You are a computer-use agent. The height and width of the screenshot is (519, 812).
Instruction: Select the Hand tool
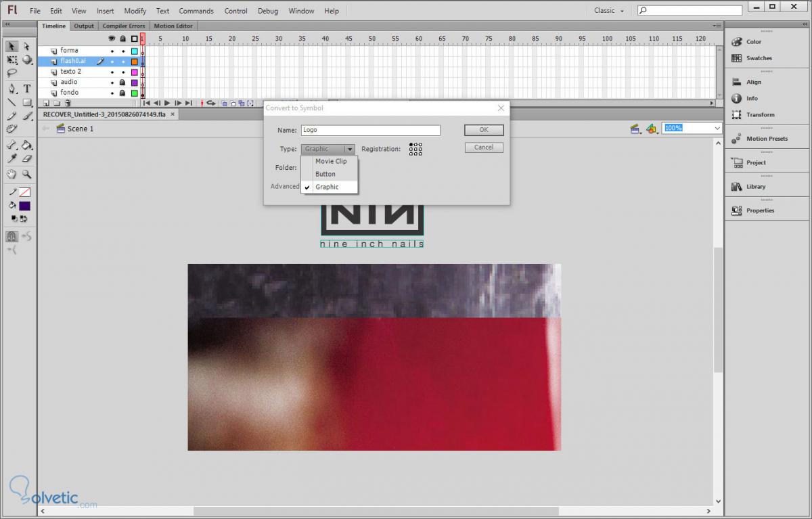point(12,174)
